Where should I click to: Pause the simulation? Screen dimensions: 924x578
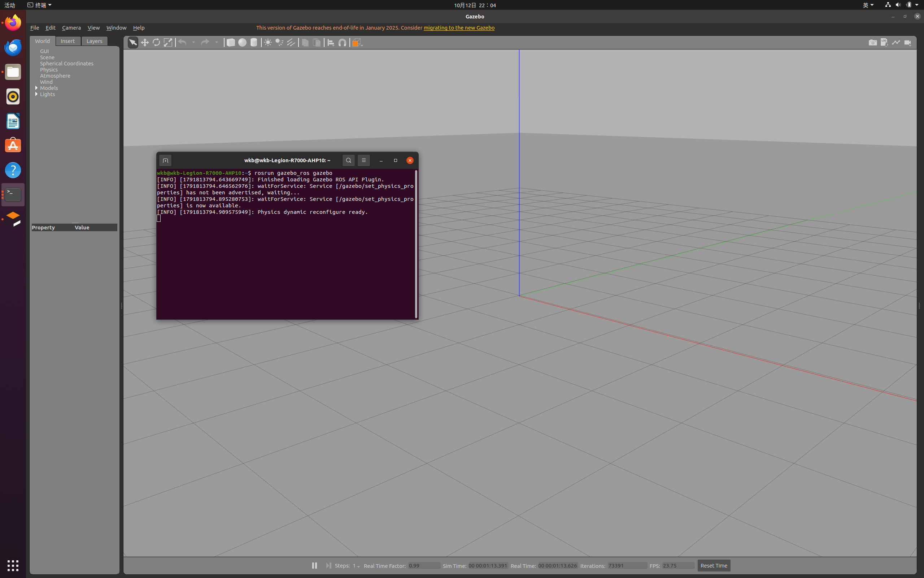[x=314, y=565]
